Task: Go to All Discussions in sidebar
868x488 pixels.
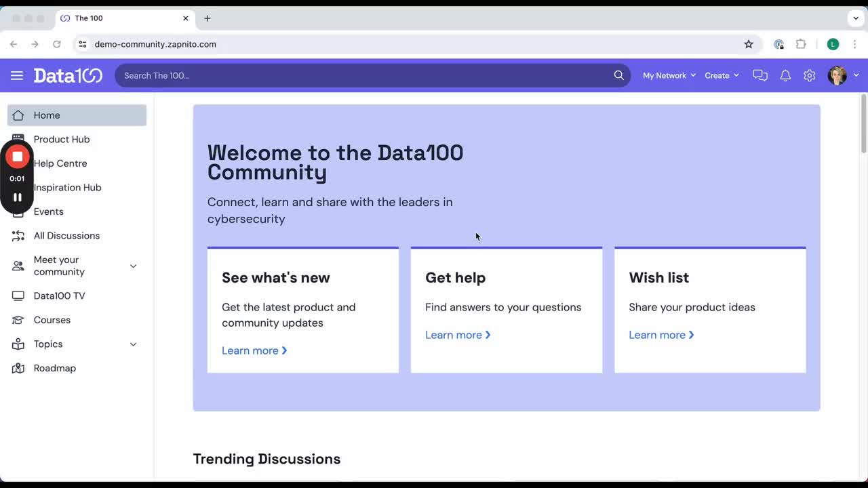Action: 66,236
